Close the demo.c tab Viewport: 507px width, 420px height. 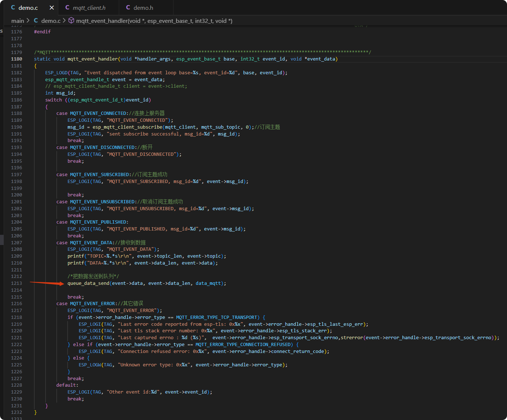tap(52, 8)
